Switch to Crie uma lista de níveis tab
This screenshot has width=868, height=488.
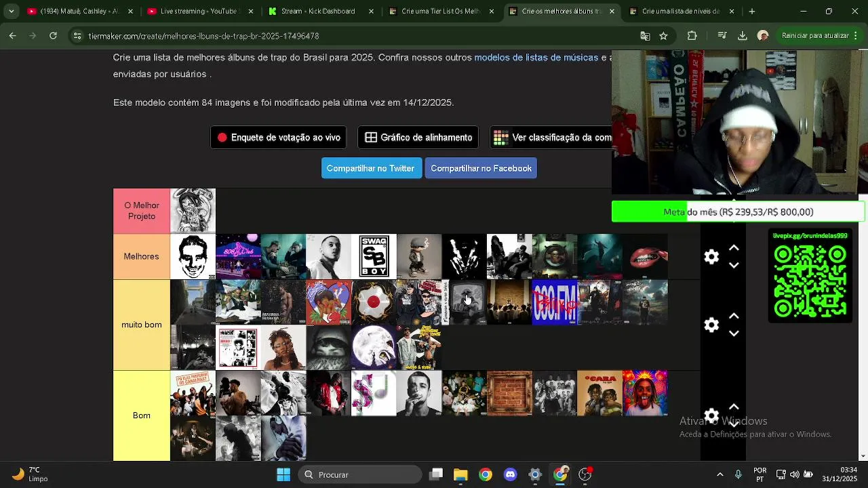681,12
